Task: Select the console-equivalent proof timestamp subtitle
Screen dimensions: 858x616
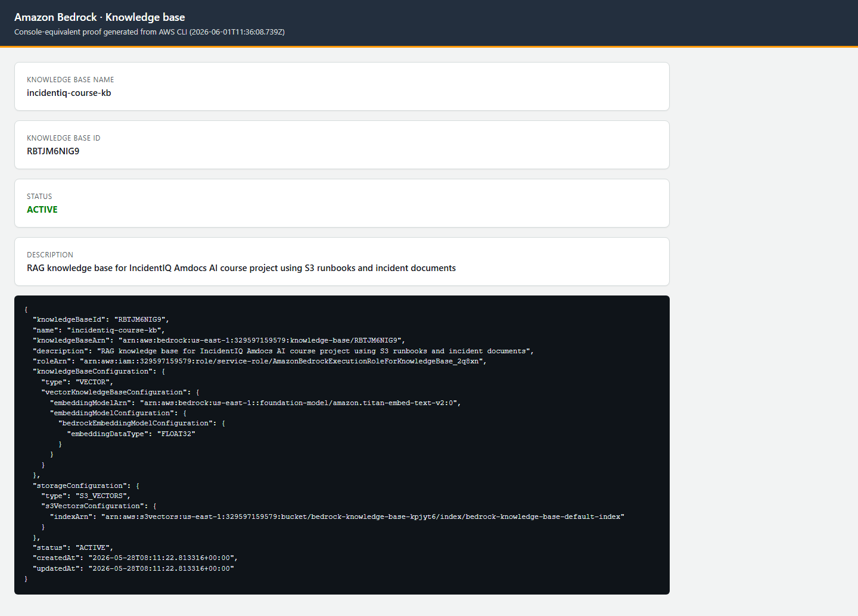Action: point(150,32)
